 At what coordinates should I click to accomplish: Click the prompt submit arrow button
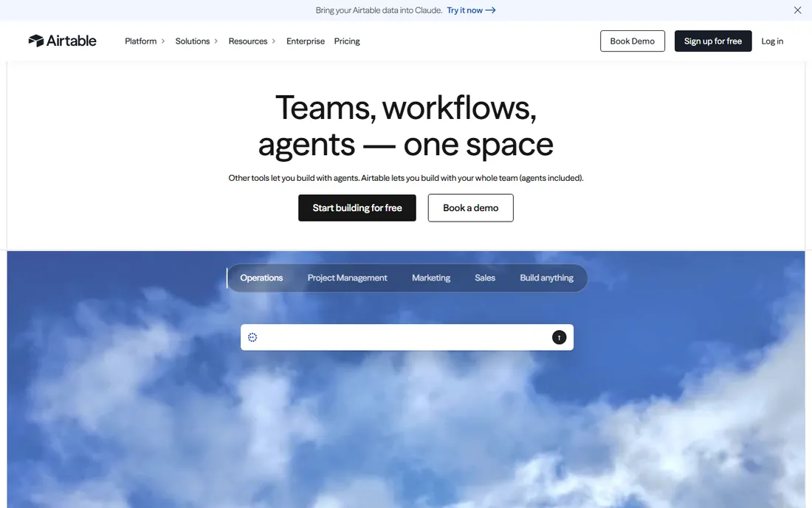tap(559, 337)
